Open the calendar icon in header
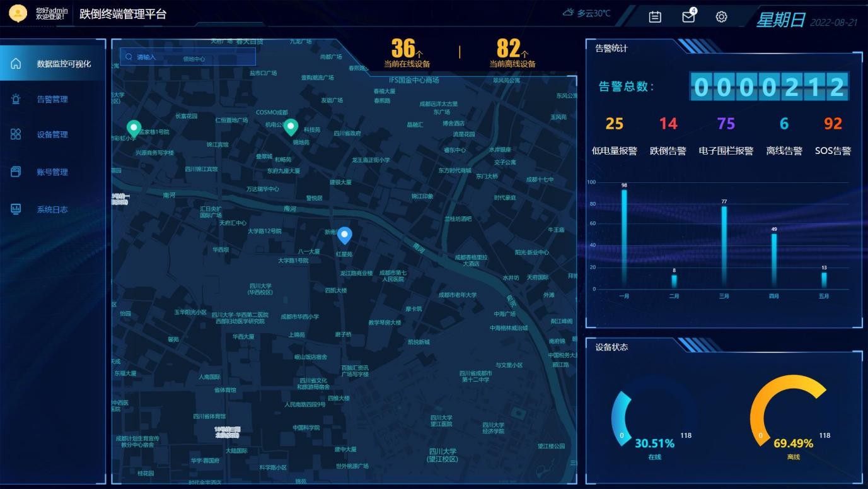 pyautogui.click(x=655, y=17)
